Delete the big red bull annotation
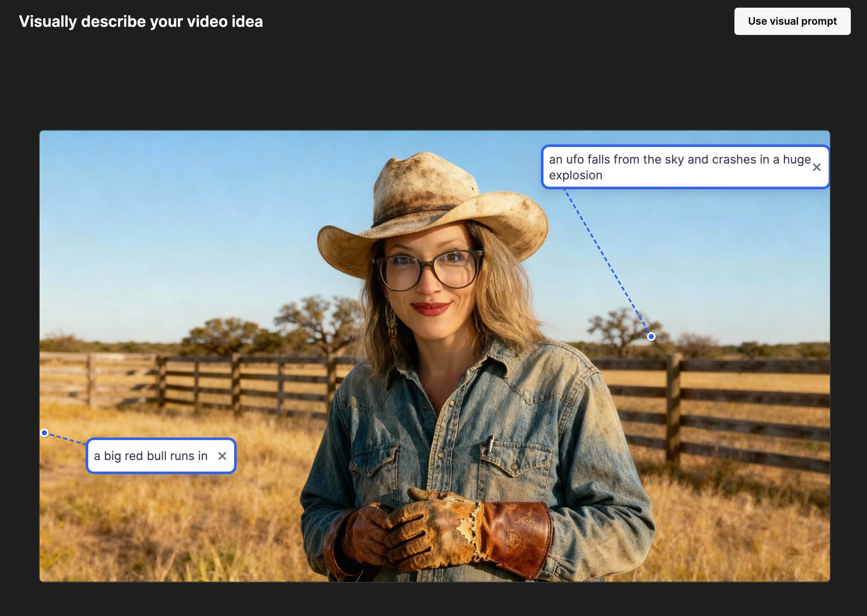 222,456
